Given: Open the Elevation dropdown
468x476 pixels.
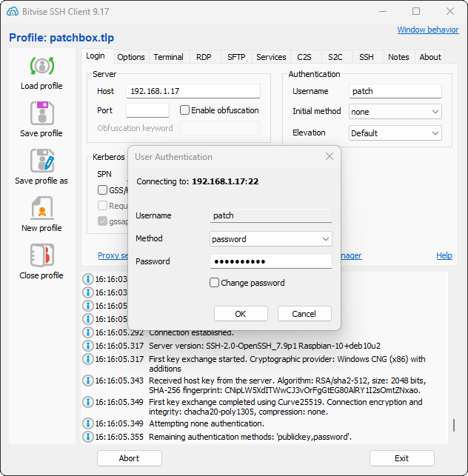Looking at the screenshot, I should [395, 133].
